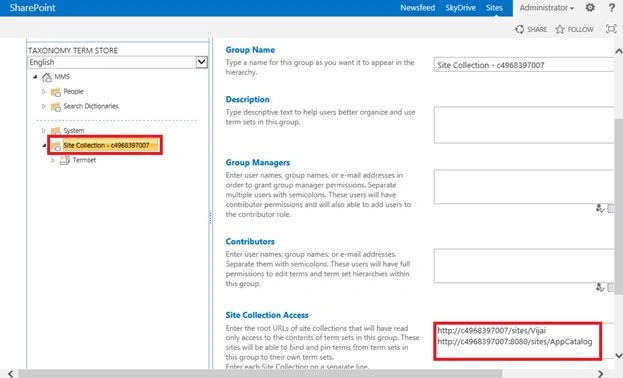Screen dimensions: 623x378
Task: Click the People group folder icon
Action: (56, 92)
